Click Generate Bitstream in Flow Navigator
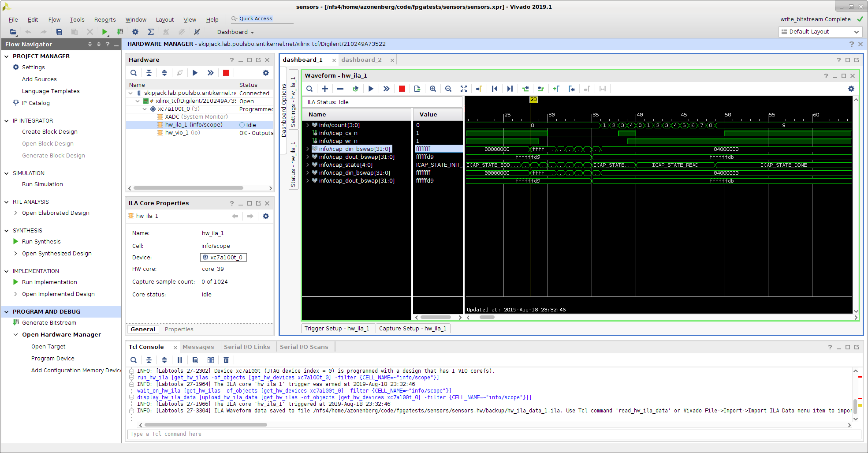The width and height of the screenshot is (868, 453). pos(49,323)
